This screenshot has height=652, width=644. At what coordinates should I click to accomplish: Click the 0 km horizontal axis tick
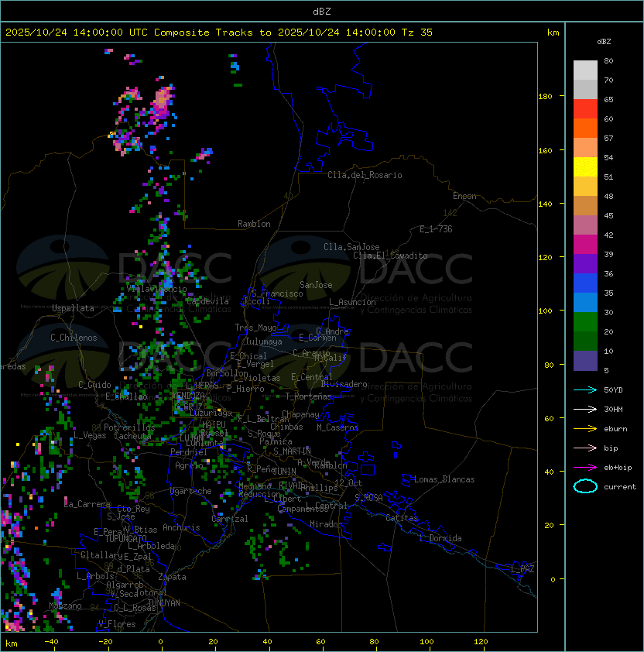[160, 642]
